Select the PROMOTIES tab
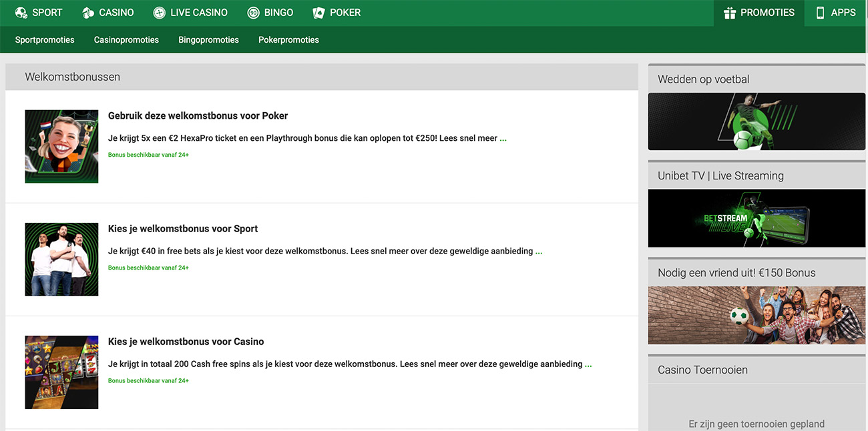Screen dimensions: 868x431 coord(759,13)
